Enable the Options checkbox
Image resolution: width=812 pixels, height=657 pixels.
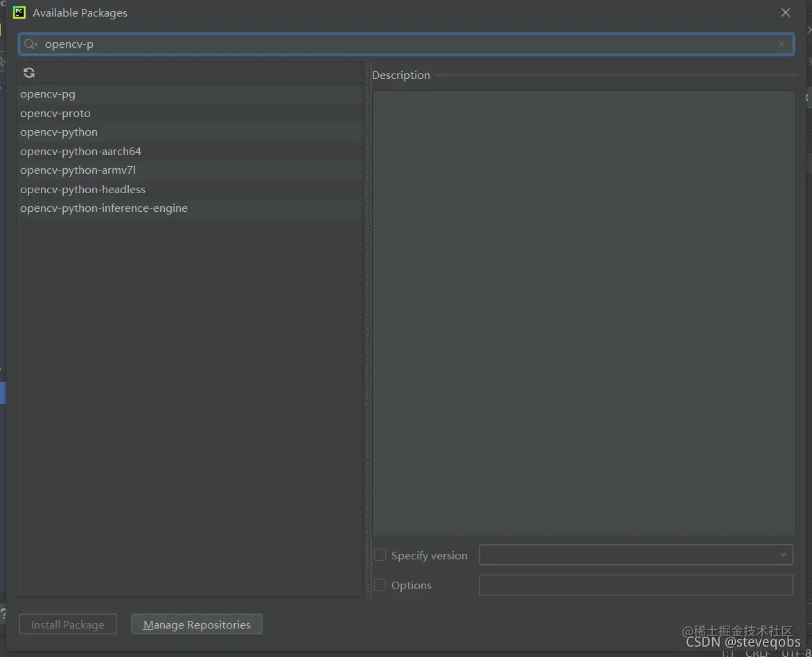380,585
